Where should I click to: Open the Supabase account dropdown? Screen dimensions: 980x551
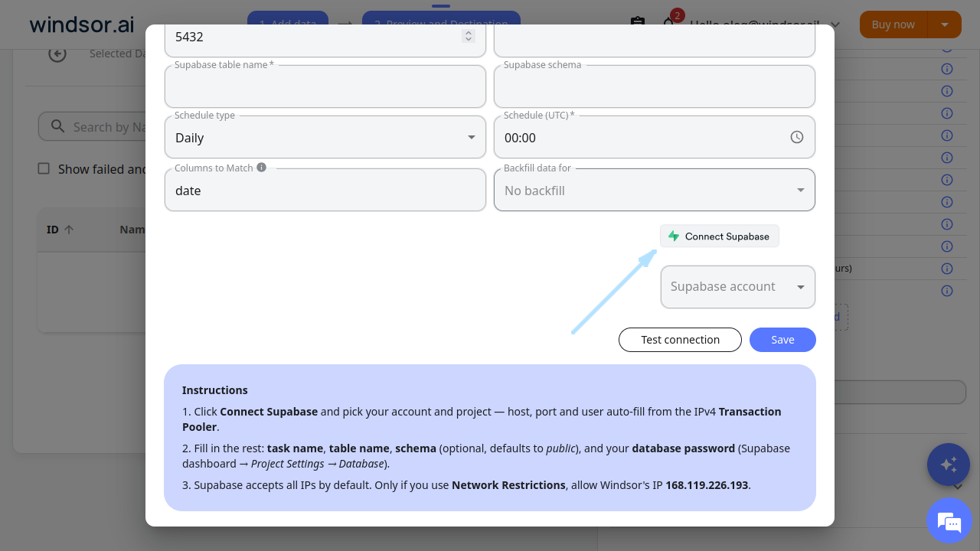738,287
